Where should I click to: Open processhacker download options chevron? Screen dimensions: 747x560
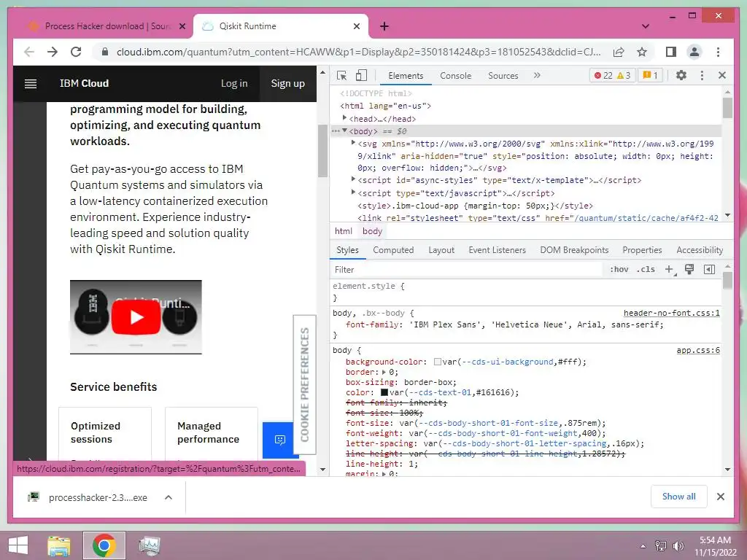click(x=169, y=497)
